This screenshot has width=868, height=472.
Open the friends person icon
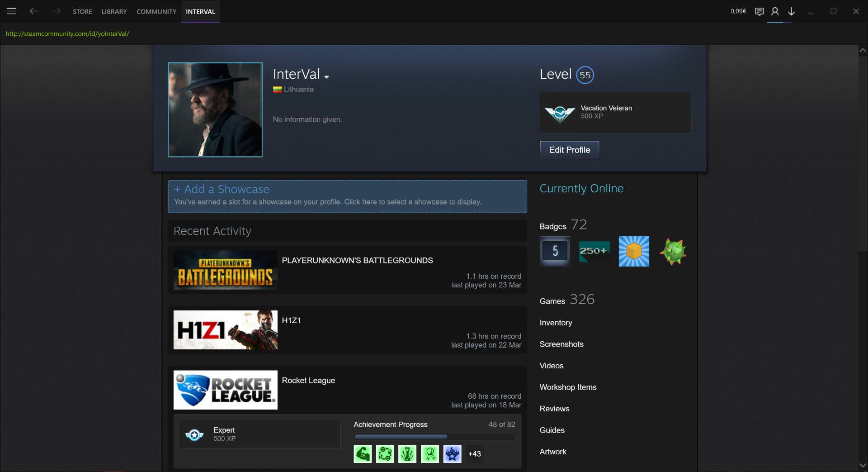tap(775, 11)
